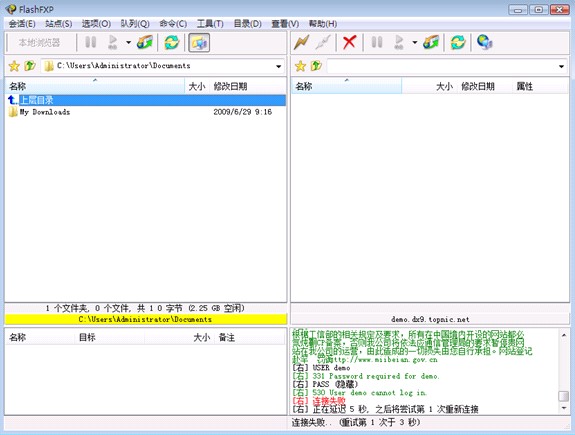Sort remote files by 属性 column

(x=540, y=87)
